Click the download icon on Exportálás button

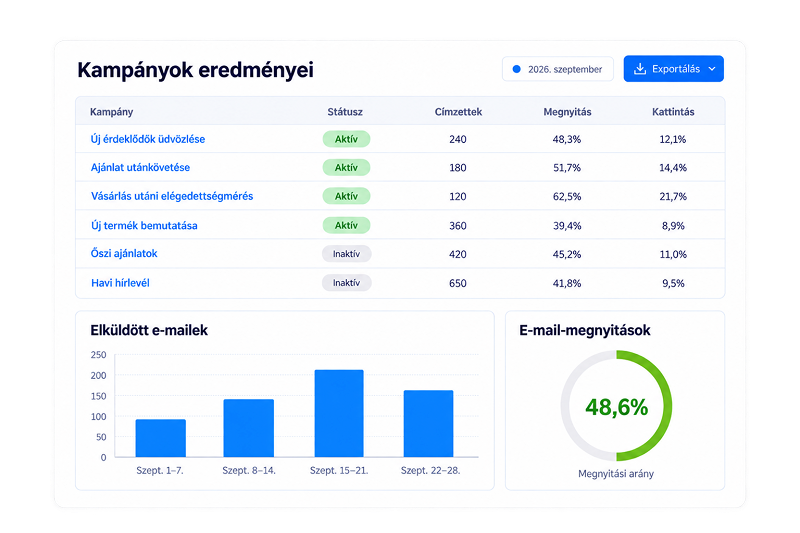pyautogui.click(x=640, y=69)
